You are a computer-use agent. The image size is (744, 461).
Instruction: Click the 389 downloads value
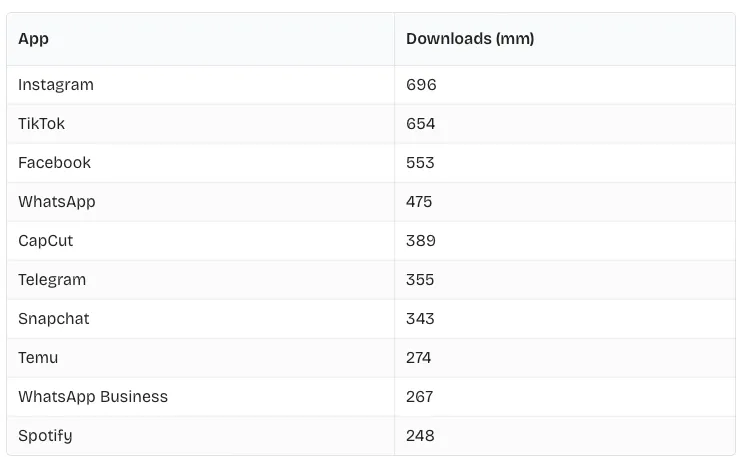point(421,241)
